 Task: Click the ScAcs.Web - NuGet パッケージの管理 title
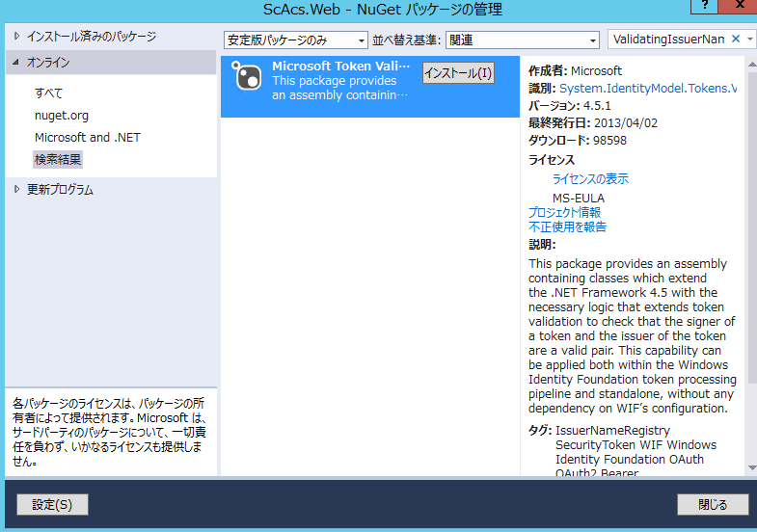pyautogui.click(x=383, y=10)
